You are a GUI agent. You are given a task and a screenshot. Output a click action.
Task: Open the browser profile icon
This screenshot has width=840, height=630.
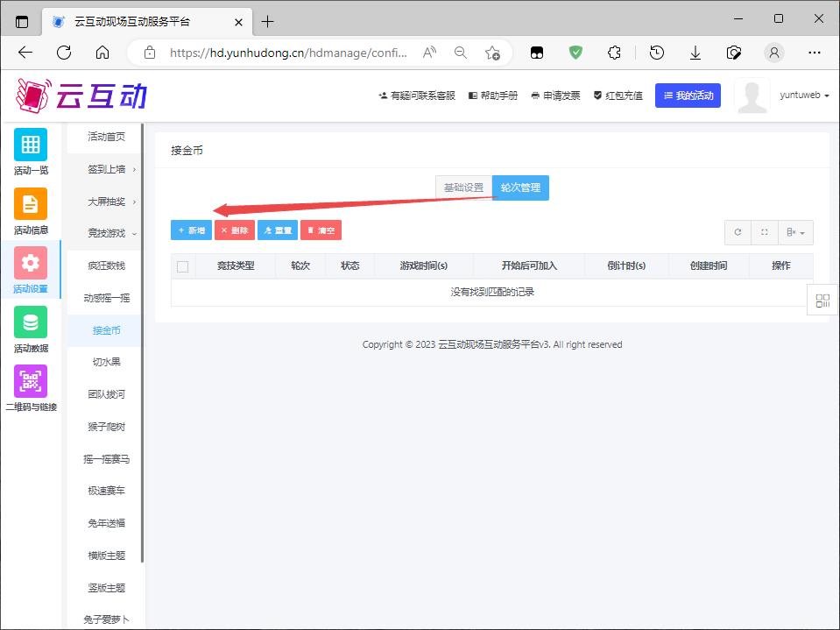pyautogui.click(x=773, y=53)
